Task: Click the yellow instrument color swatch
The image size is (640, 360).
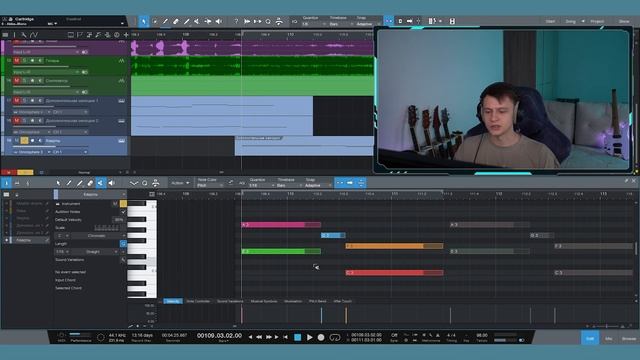Action: coord(123,203)
